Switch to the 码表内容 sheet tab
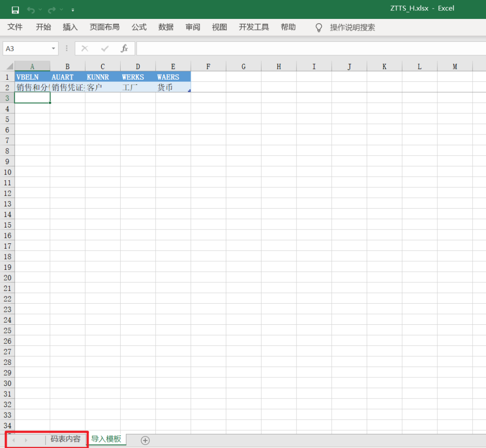Viewport: 486px width, 448px height. pyautogui.click(x=65, y=439)
